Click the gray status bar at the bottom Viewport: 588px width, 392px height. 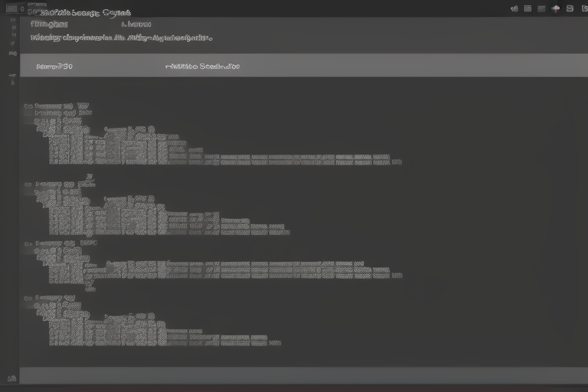(x=302, y=375)
